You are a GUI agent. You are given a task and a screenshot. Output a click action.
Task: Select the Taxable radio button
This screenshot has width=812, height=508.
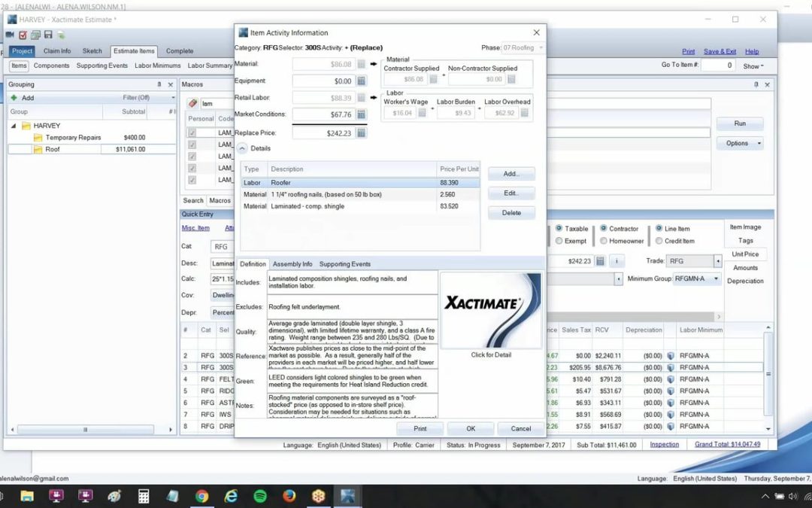click(559, 229)
